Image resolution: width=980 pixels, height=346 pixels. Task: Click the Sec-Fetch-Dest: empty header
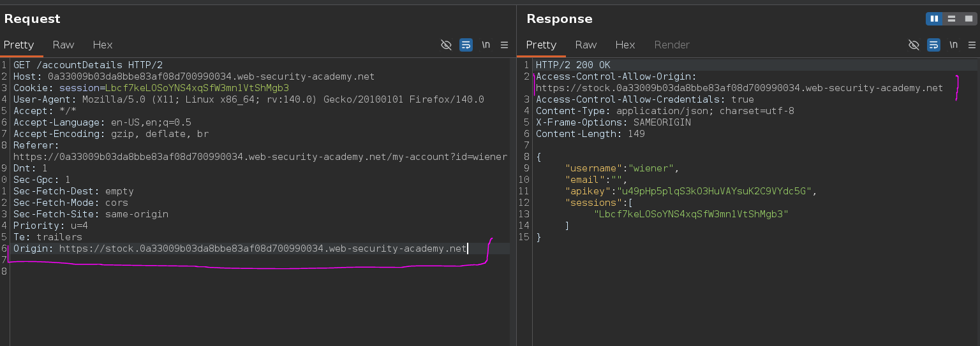click(73, 191)
